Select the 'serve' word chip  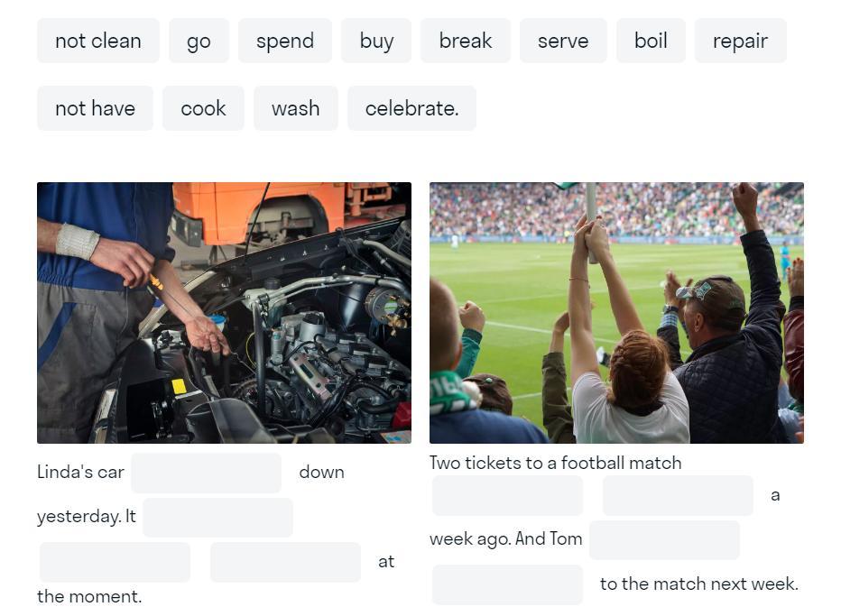pyautogui.click(x=563, y=41)
